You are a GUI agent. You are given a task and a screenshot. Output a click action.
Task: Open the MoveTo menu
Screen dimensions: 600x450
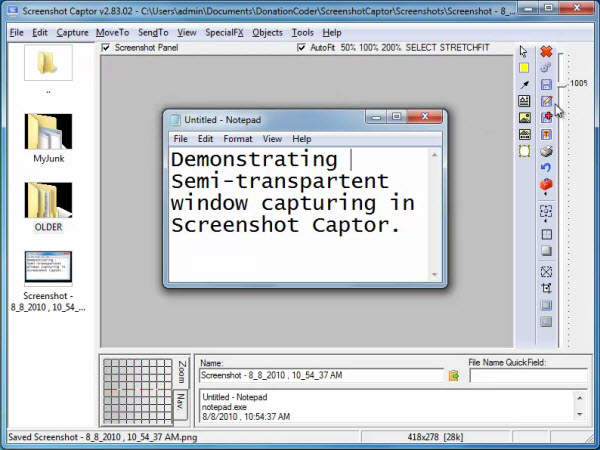(112, 33)
